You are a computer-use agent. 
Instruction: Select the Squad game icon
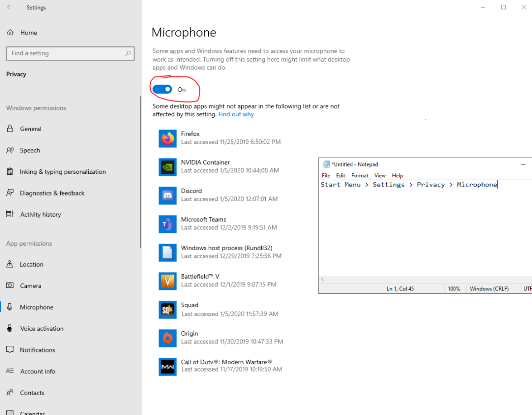[168, 310]
